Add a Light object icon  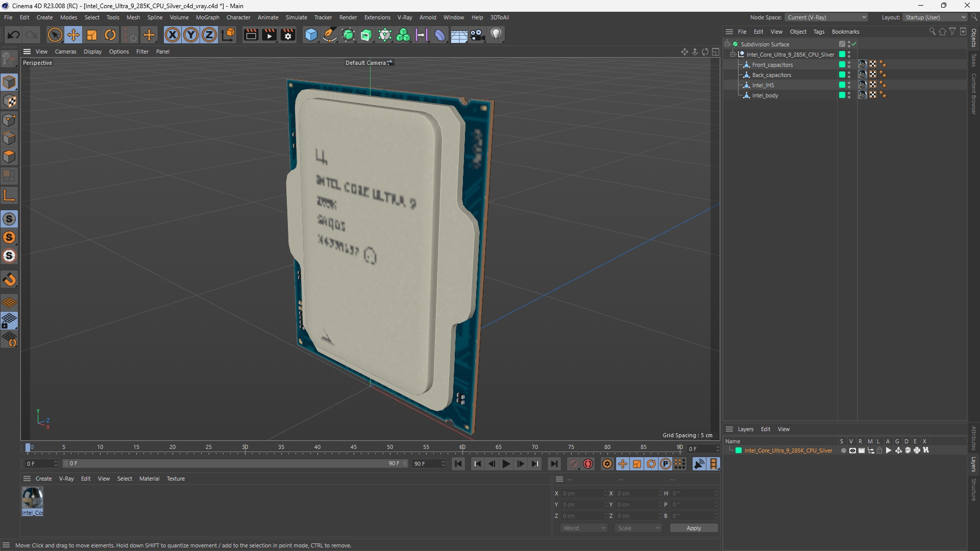click(496, 35)
